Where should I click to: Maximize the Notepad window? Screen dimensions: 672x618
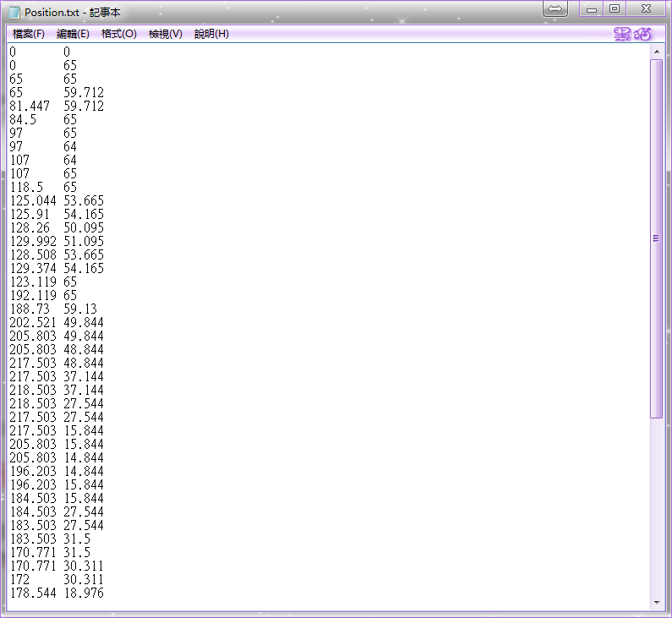[x=615, y=9]
